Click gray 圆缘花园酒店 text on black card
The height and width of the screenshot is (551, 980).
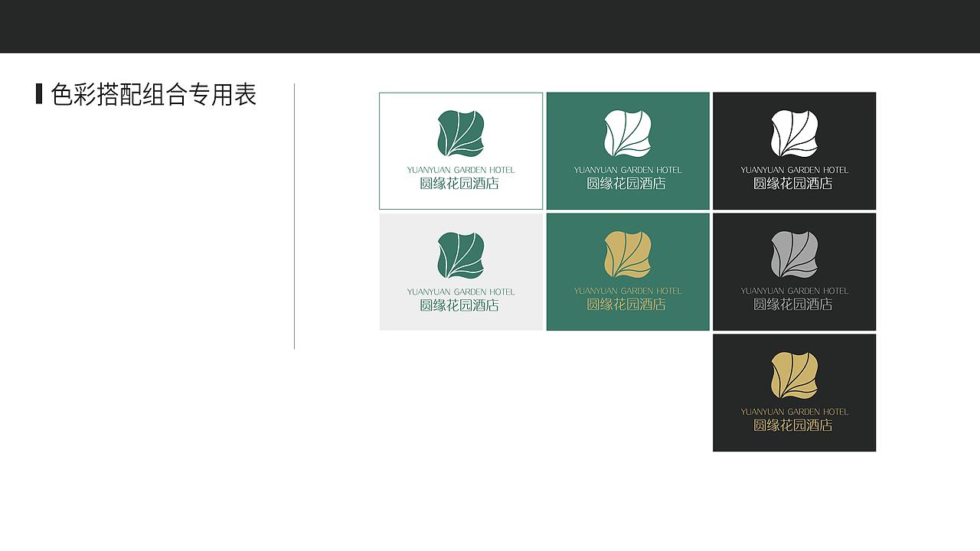point(793,305)
